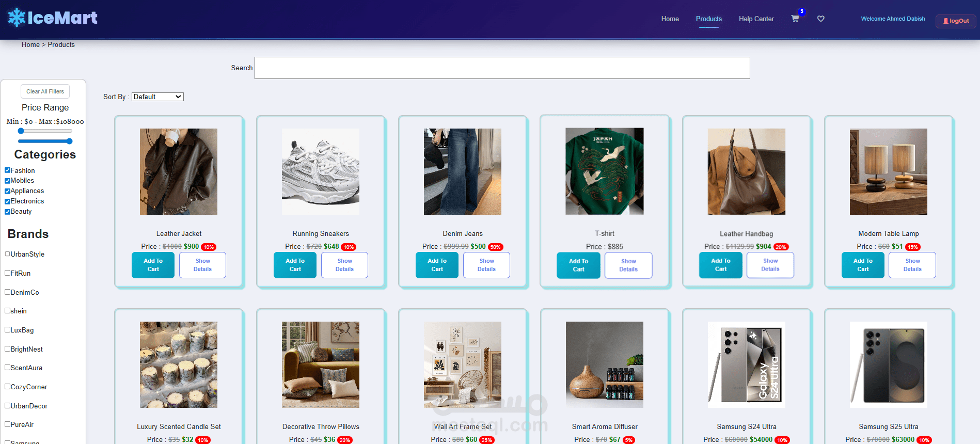
Task: Show details for Leather Handbag
Action: (770, 265)
